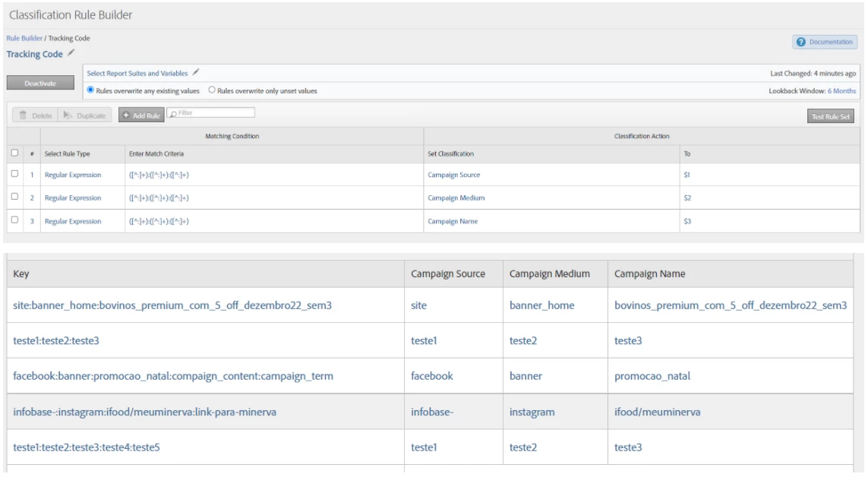Click the Rule Builder breadcrumb link

pyautogui.click(x=24, y=38)
